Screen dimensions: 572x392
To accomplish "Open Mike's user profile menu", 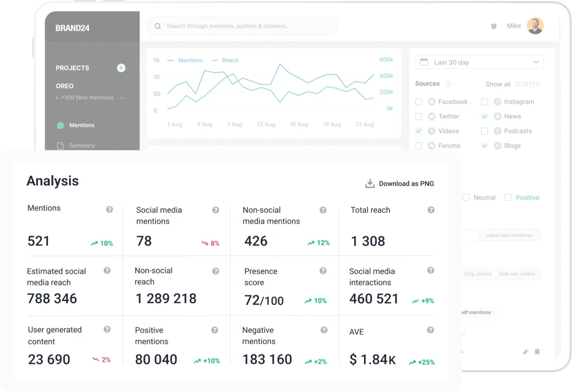I will click(535, 26).
